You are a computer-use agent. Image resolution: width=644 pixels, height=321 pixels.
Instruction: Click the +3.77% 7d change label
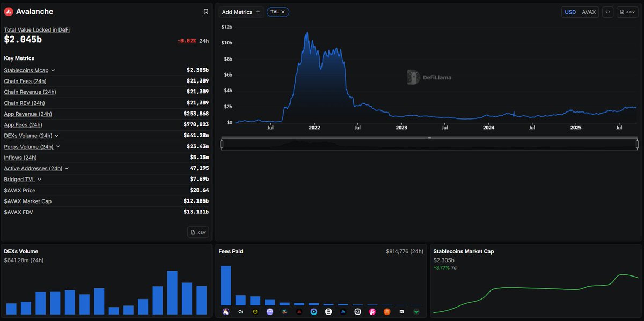click(x=445, y=267)
